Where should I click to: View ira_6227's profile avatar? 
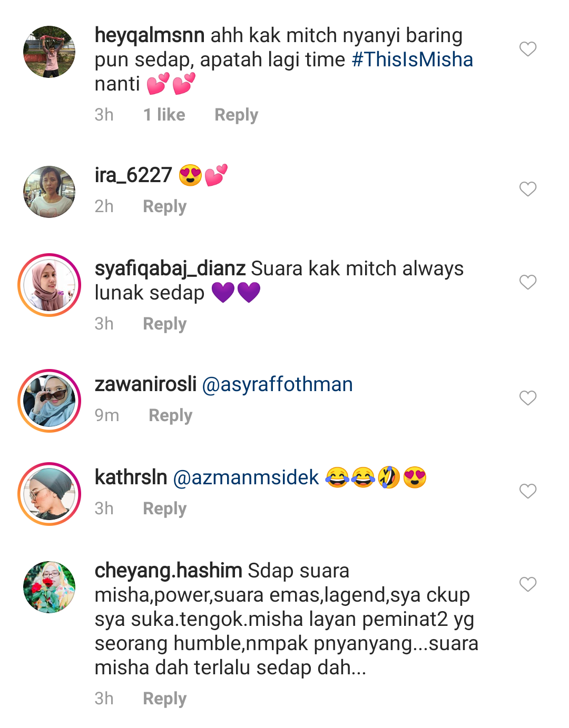(x=50, y=192)
